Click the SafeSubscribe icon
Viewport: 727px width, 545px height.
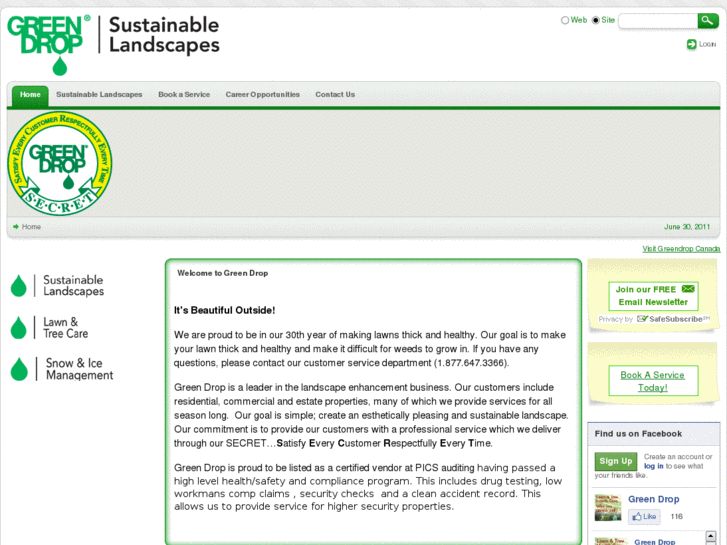(x=642, y=319)
